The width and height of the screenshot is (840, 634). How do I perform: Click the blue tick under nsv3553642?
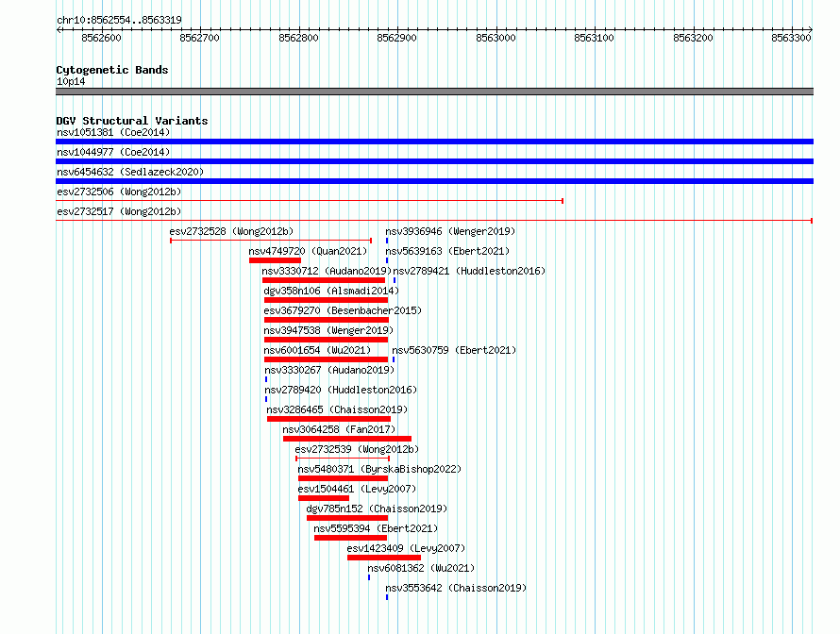387,597
